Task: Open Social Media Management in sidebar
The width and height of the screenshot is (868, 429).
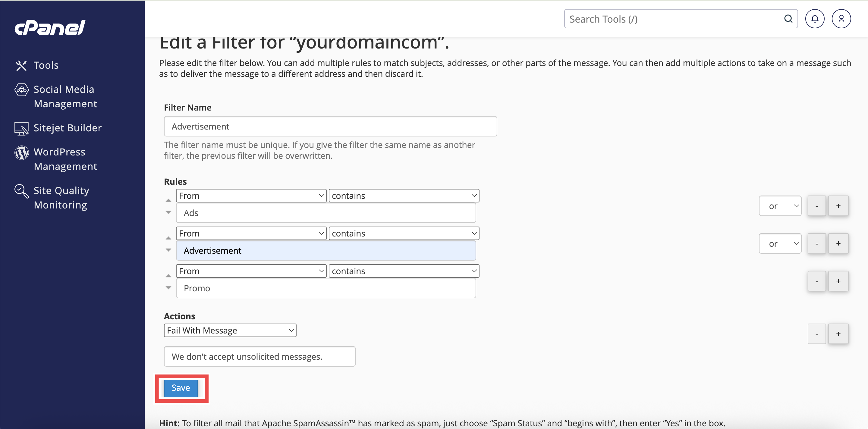Action: click(64, 96)
